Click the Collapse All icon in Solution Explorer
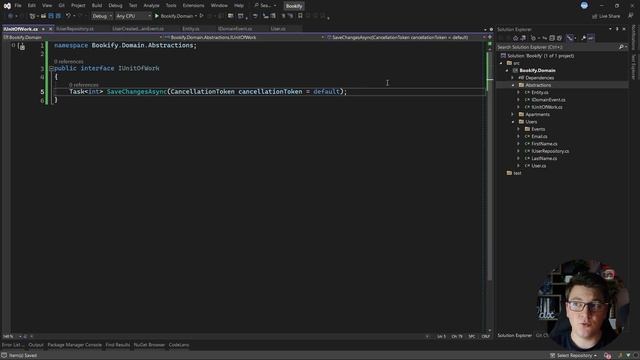 tap(552, 38)
